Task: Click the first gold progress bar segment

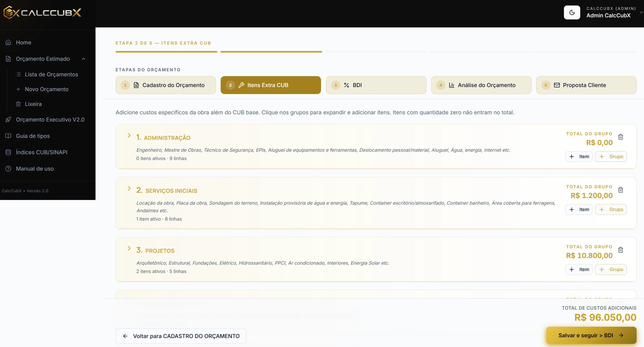Action: click(x=166, y=52)
